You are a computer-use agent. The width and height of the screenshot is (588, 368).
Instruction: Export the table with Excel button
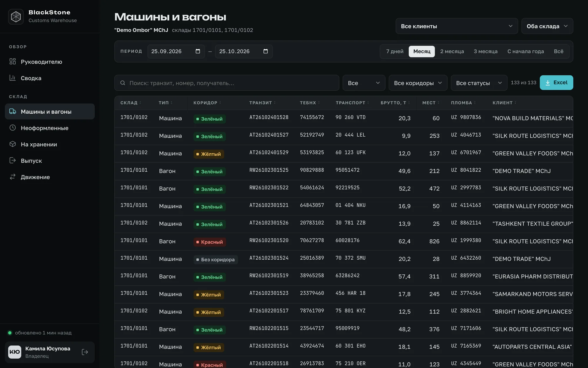coord(556,83)
